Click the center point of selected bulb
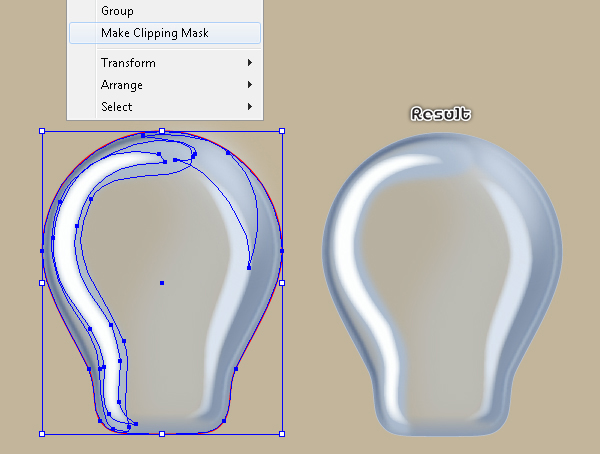Image resolution: width=600 pixels, height=454 pixels. pos(162,283)
